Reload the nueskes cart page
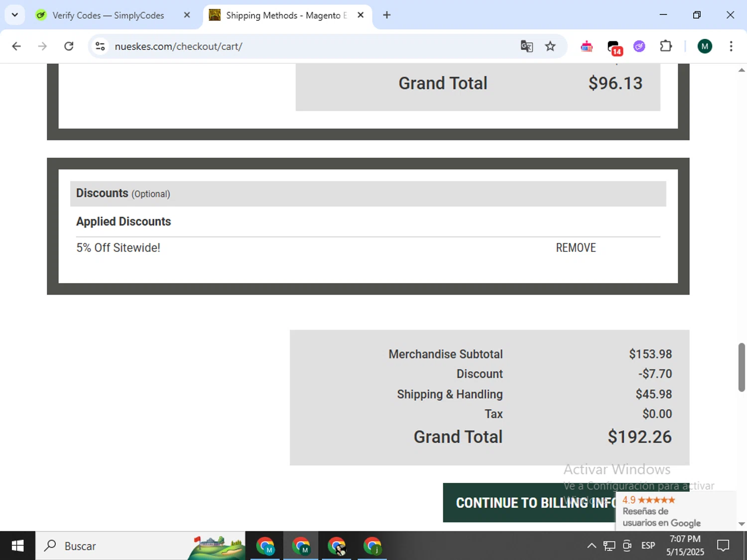The width and height of the screenshot is (747, 560). [69, 46]
